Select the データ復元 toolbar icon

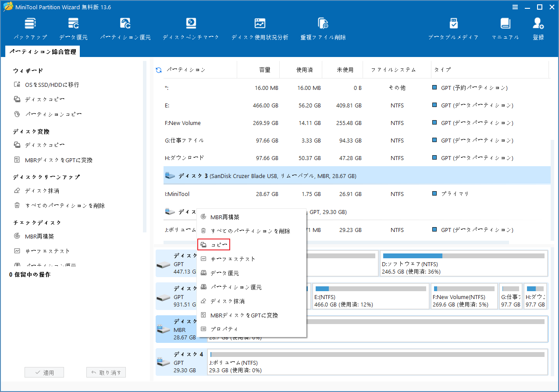73,27
